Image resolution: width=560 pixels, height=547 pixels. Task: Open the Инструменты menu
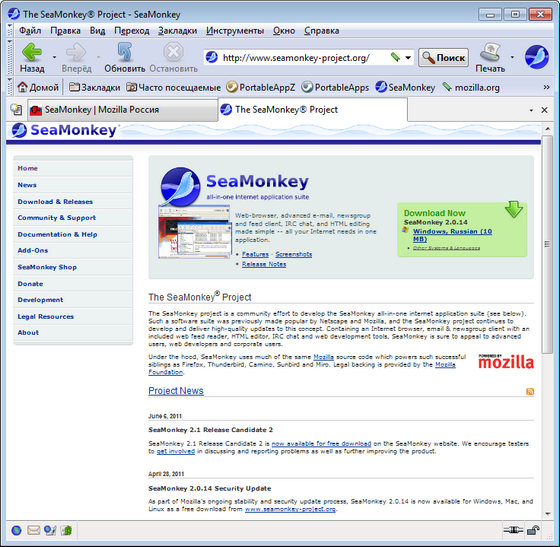pyautogui.click(x=235, y=31)
